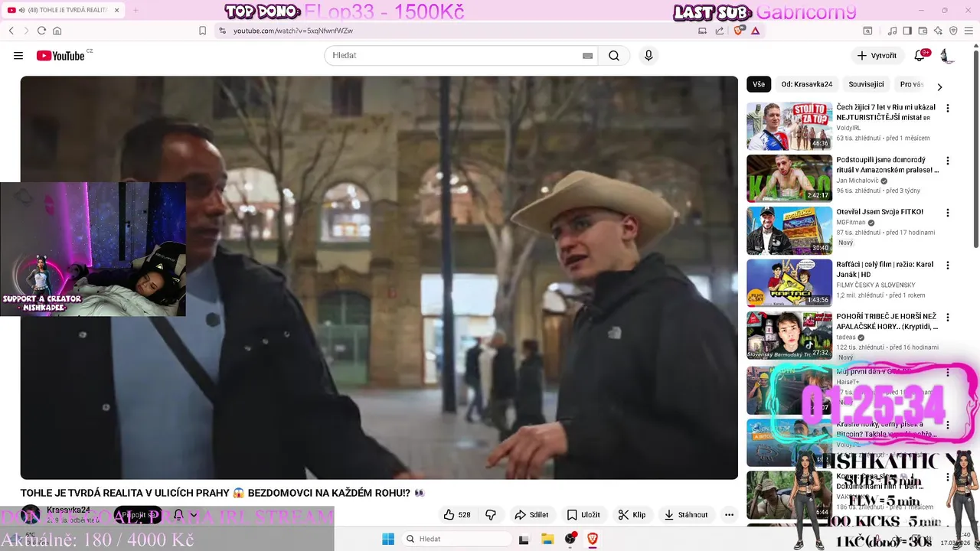Open the install/cast screen icon in address bar
The height and width of the screenshot is (551, 980).
[702, 31]
